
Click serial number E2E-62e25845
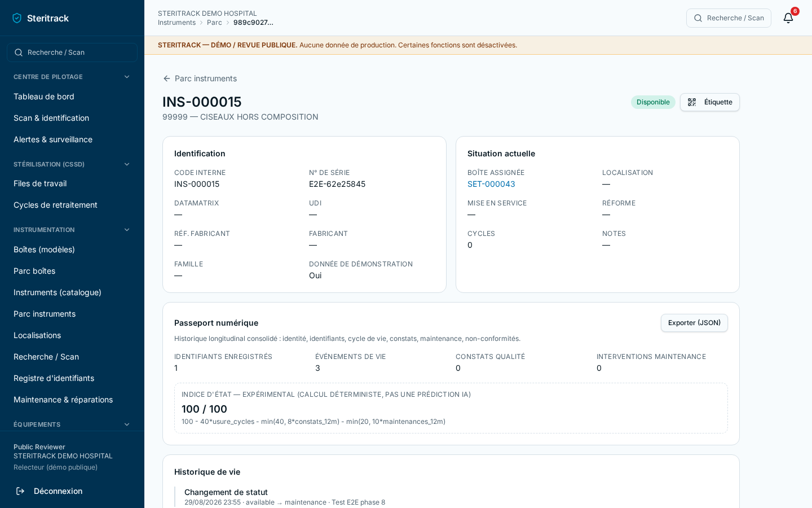point(337,184)
